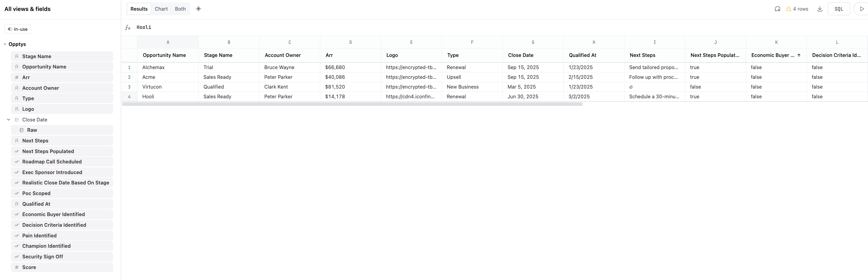The height and width of the screenshot is (280, 868).
Task: Collapse the Opptys view group
Action: [x=5, y=44]
